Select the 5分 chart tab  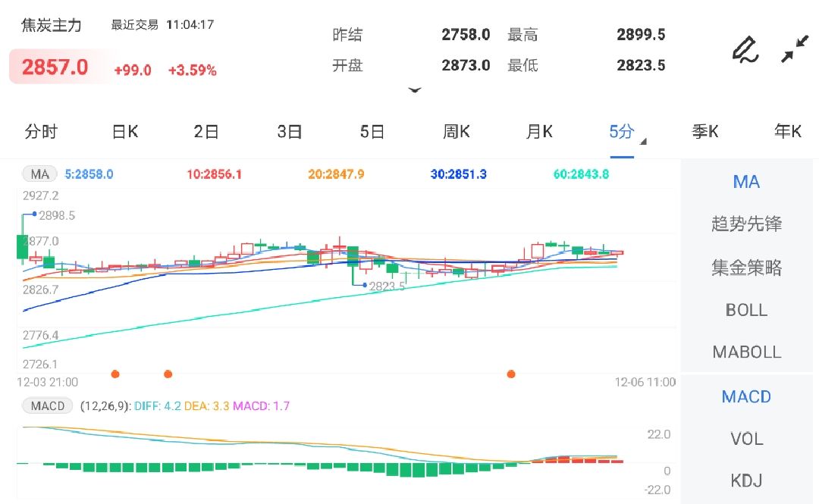coord(622,132)
